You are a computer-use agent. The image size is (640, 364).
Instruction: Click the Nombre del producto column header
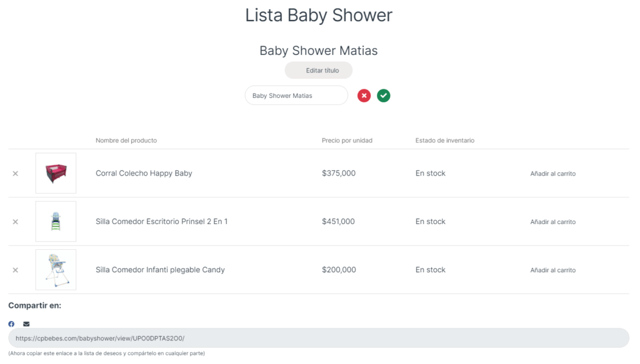(x=126, y=140)
